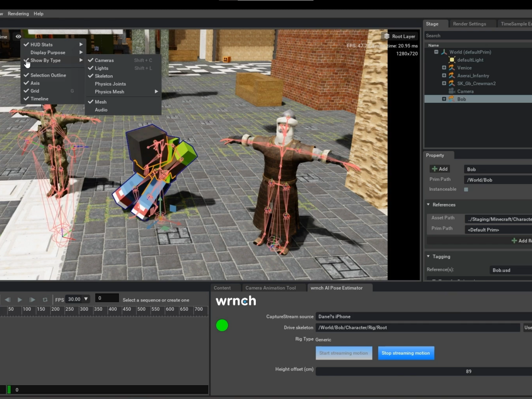Switch to the Render Settings tab
The width and height of the screenshot is (532, 399).
click(469, 24)
